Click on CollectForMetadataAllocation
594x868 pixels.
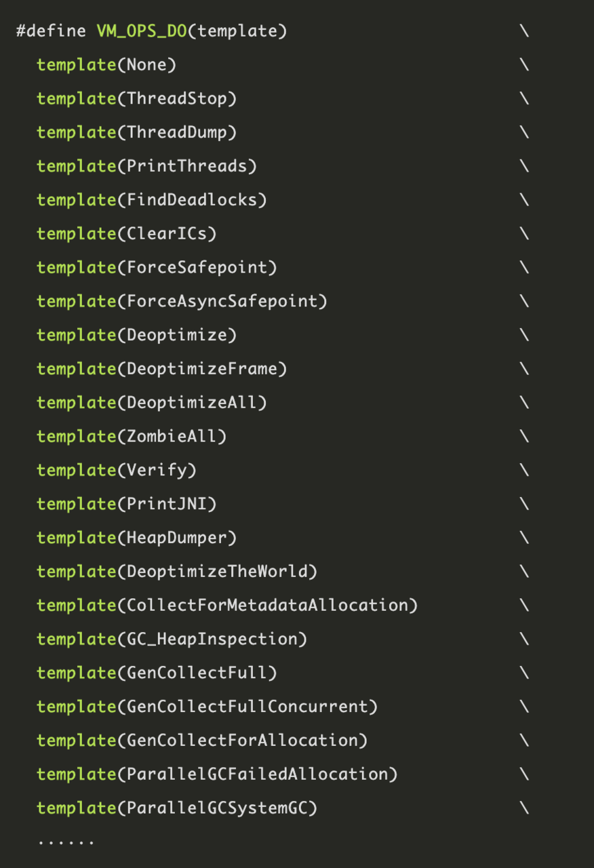pos(266,606)
